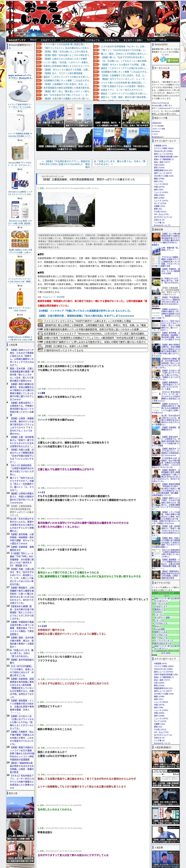Open the Red Bull energy drink product image

pyautogui.click(x=20, y=181)
